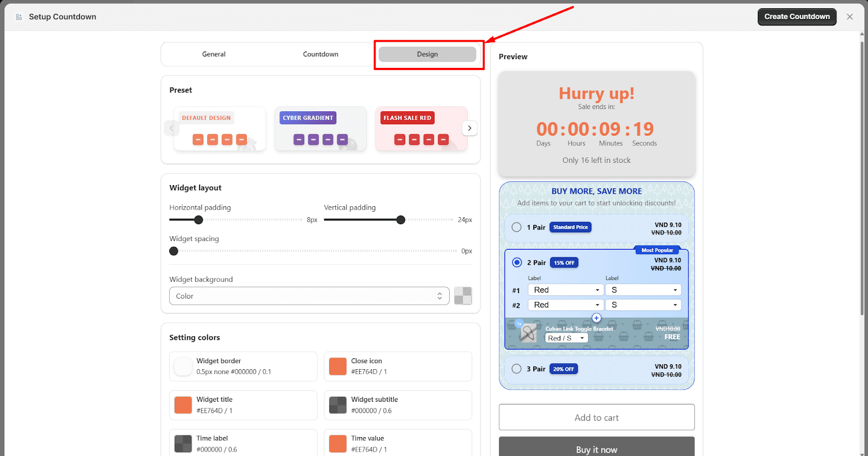Viewport: 868px width, 456px height.
Task: Click the Only 16 left in stock text
Action: [x=597, y=160]
